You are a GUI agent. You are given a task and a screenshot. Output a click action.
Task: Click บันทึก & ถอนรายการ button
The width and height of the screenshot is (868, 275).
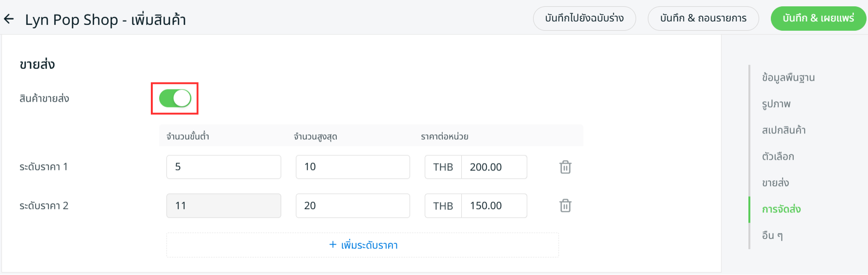pos(703,19)
